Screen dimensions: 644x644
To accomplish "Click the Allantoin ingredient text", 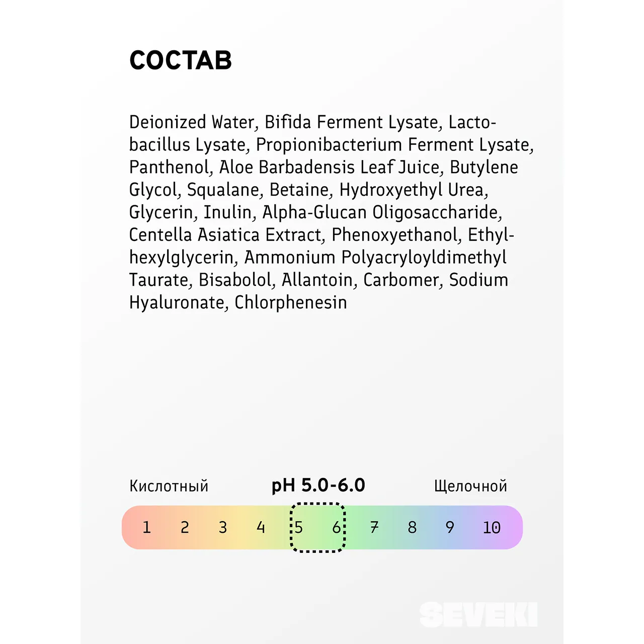I will pos(317,280).
